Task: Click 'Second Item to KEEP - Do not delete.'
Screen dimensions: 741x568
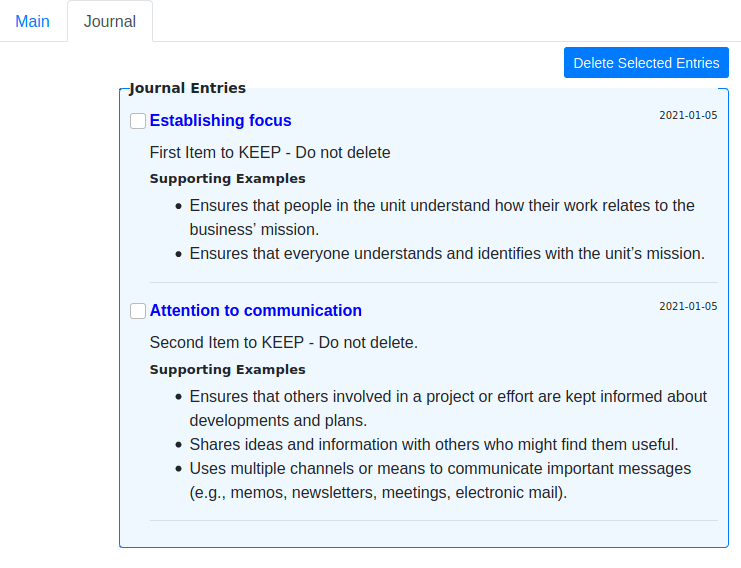Action: tap(284, 343)
